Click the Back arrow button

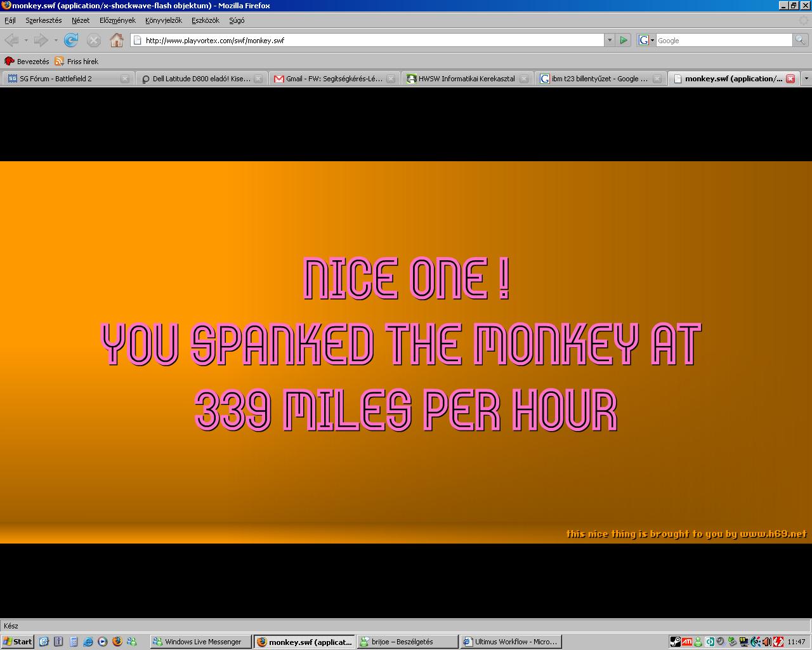click(11, 40)
